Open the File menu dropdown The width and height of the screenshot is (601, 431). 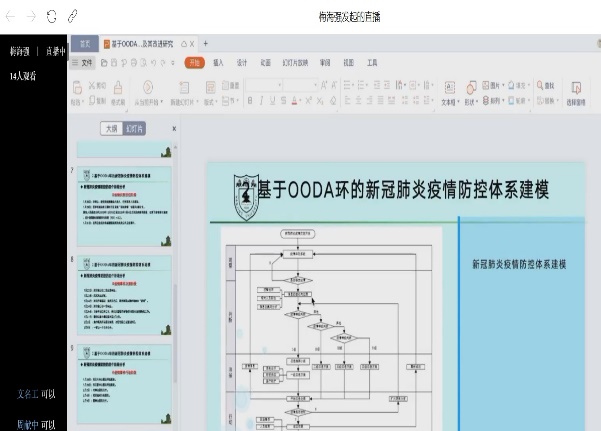point(82,62)
